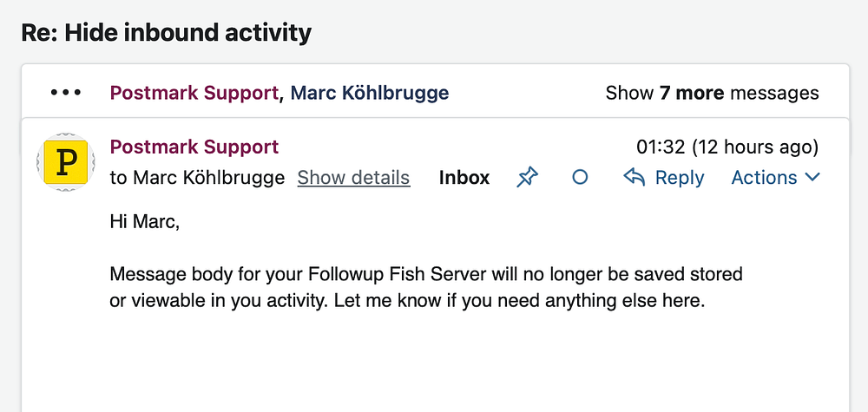Click the Followup Fish Server message text
The image size is (868, 412).
tap(425, 275)
